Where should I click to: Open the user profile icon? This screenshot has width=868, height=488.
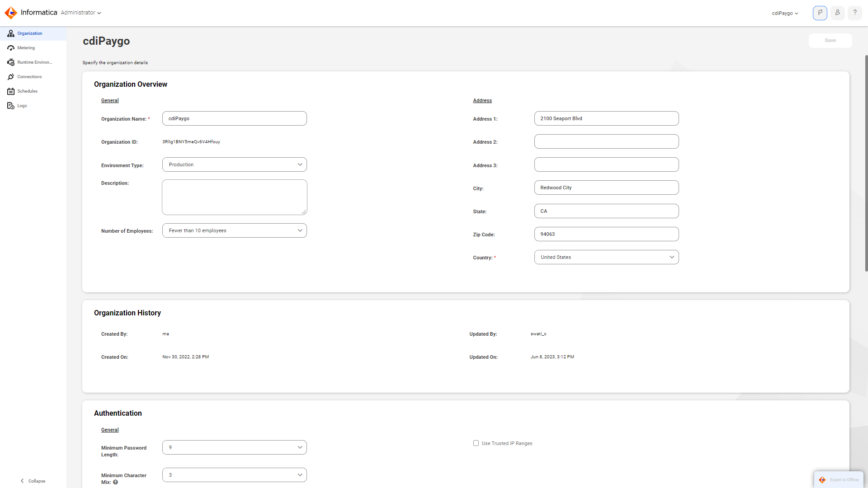(x=837, y=13)
